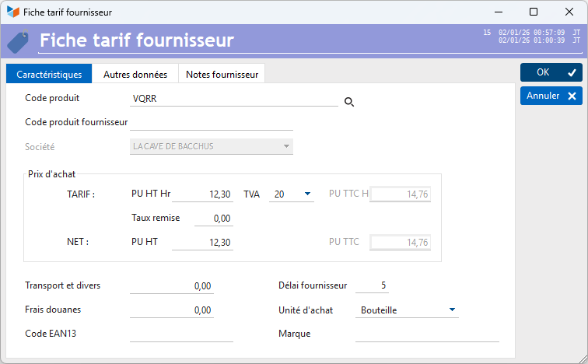Click the PU HT Hr price field
Screen dimensions: 588x364
pyautogui.click(x=202, y=194)
